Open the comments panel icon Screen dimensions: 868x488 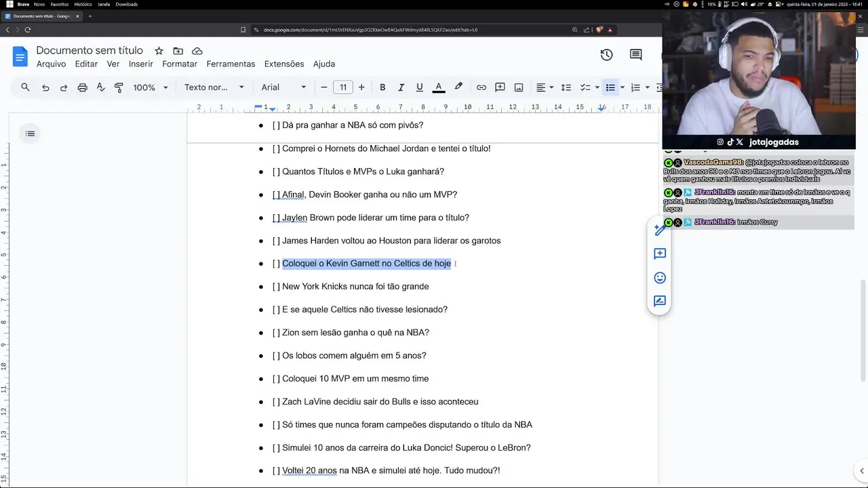(x=635, y=55)
